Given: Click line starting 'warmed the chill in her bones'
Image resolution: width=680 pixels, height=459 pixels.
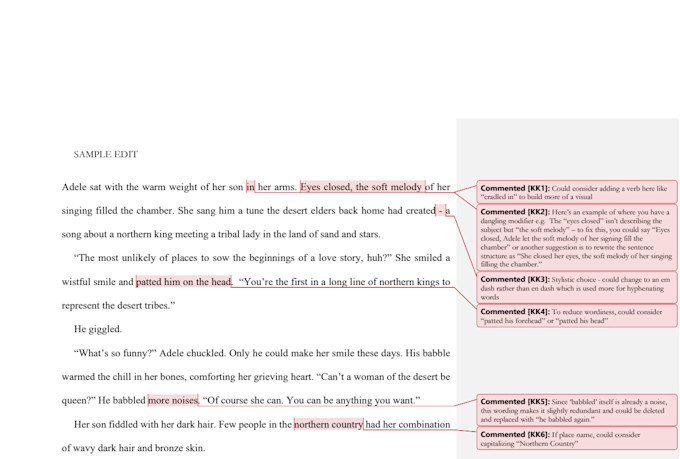Looking at the screenshot, I should coord(256,376).
